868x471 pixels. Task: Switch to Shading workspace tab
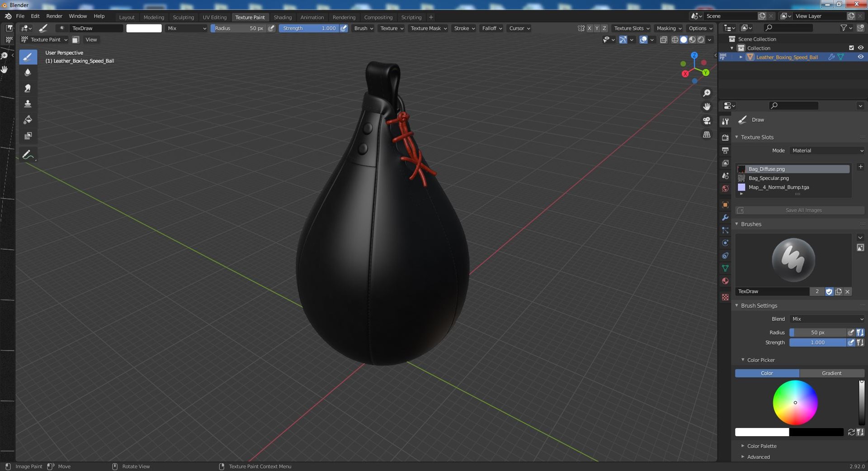coord(283,17)
